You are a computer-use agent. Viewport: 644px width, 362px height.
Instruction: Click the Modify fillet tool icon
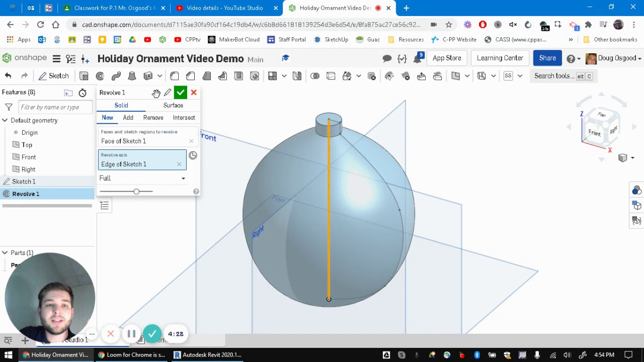[389, 76]
